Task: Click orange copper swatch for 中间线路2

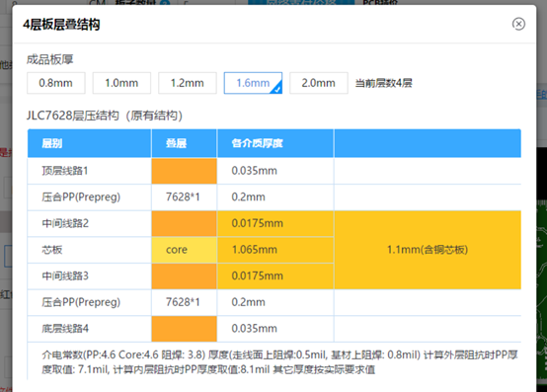Action: [185, 223]
